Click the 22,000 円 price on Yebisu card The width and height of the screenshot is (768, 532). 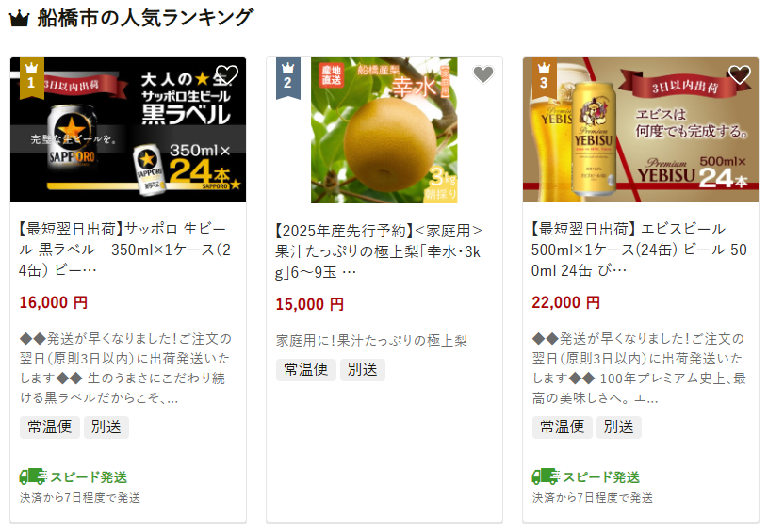(565, 302)
